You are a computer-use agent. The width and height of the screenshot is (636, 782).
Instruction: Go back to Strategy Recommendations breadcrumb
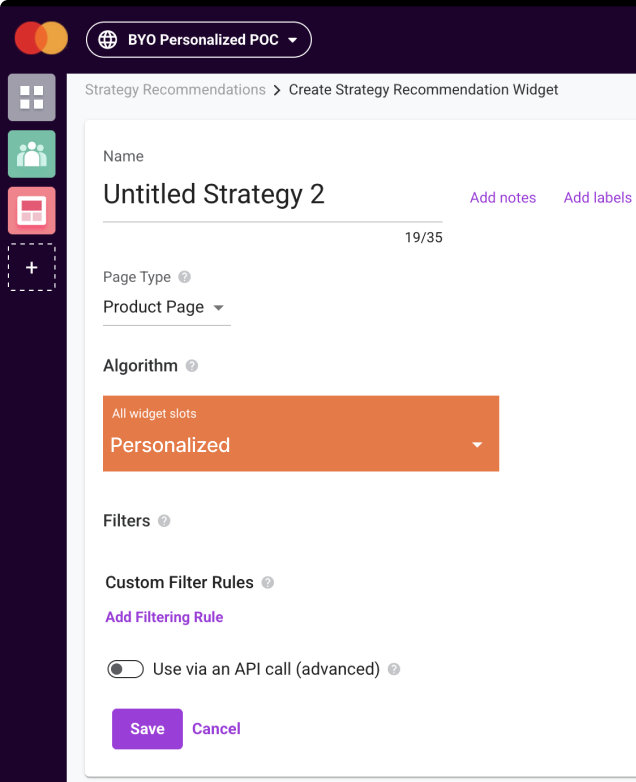175,90
